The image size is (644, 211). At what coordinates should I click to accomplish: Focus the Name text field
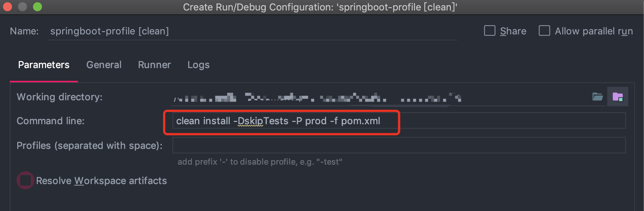(251, 31)
